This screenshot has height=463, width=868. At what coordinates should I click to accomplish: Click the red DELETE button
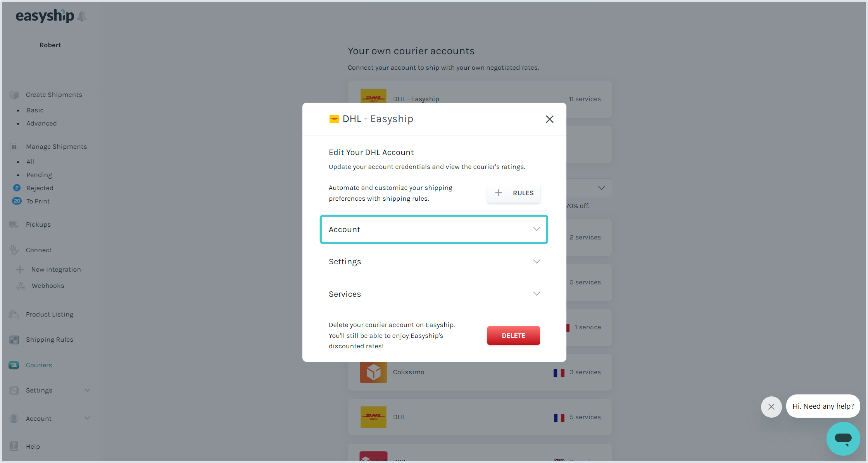pos(513,336)
